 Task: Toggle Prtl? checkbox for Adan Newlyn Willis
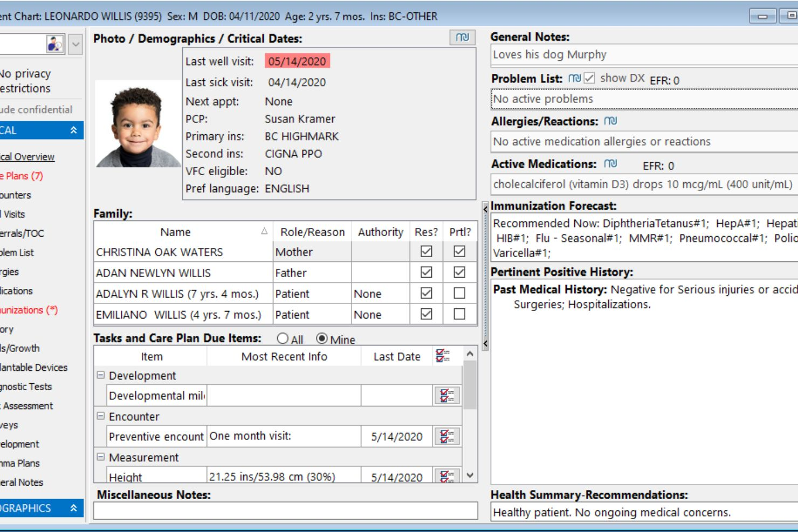459,272
